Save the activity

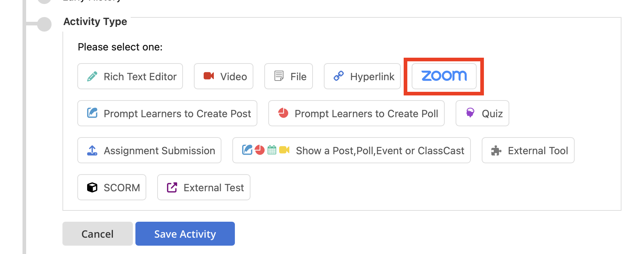click(x=185, y=234)
